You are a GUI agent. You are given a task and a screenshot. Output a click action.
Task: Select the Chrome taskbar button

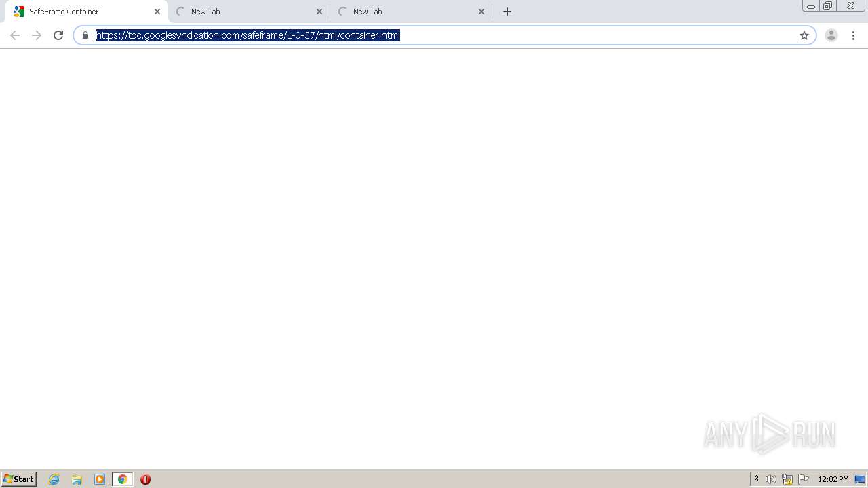click(x=123, y=479)
